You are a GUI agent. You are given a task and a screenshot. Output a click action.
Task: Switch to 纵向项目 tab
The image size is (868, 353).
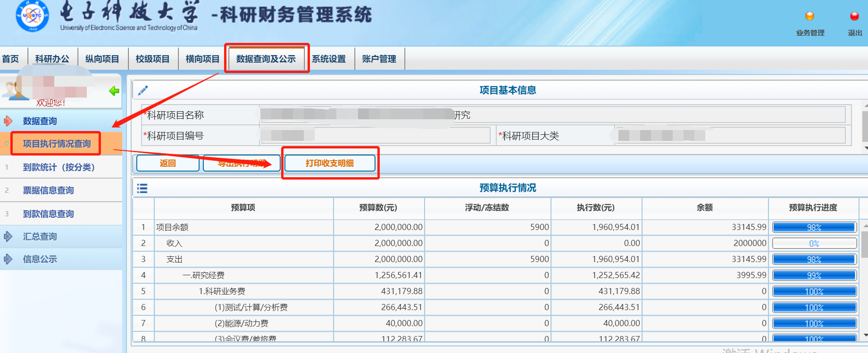click(102, 59)
